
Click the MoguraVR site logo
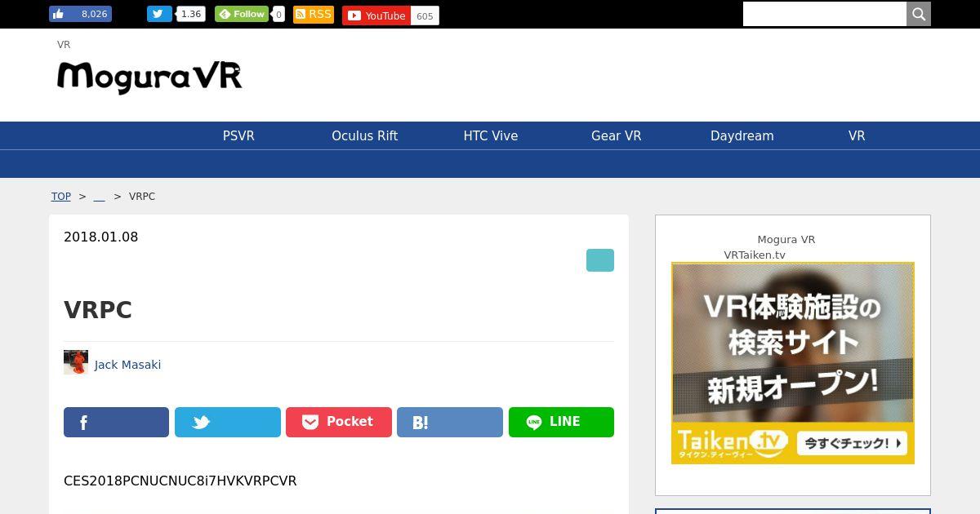(149, 77)
